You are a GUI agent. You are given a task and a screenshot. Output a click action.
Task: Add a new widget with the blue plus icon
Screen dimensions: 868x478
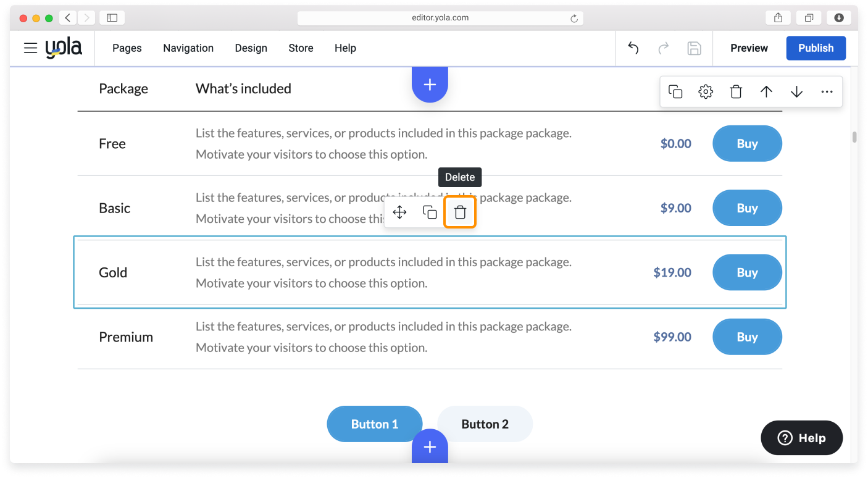tap(430, 83)
